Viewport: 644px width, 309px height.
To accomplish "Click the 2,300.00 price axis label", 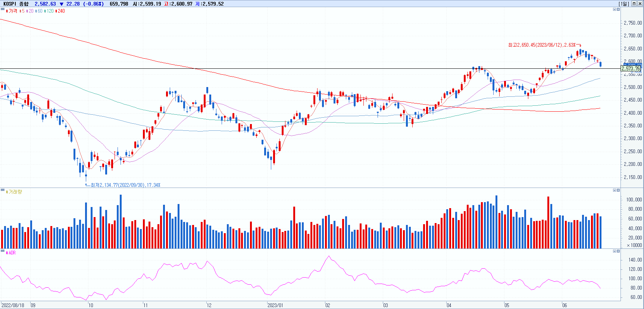I will 633,138.
